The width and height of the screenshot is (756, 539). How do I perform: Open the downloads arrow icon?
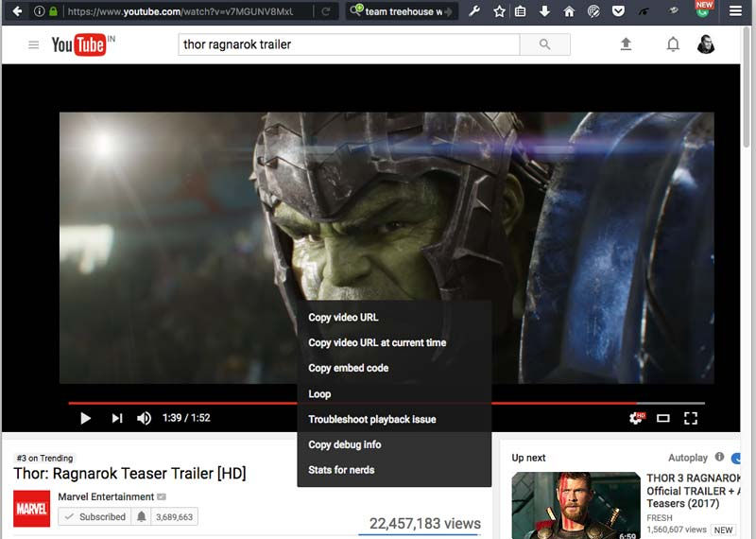tap(544, 11)
